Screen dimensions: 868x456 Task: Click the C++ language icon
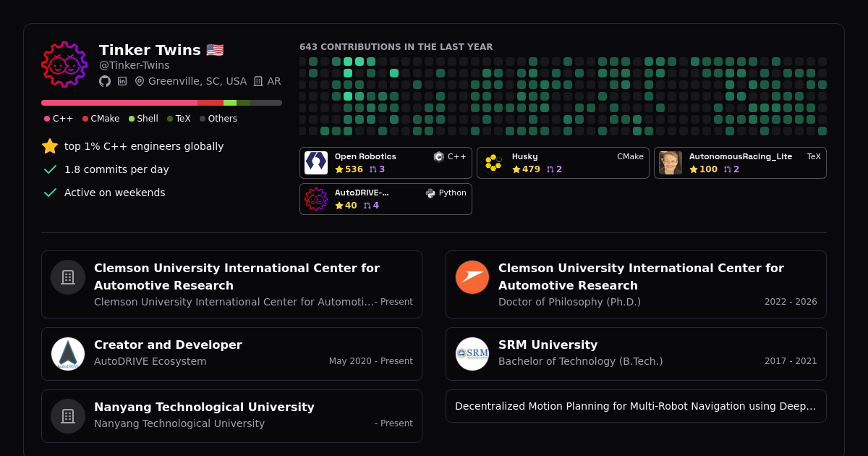[x=438, y=156]
